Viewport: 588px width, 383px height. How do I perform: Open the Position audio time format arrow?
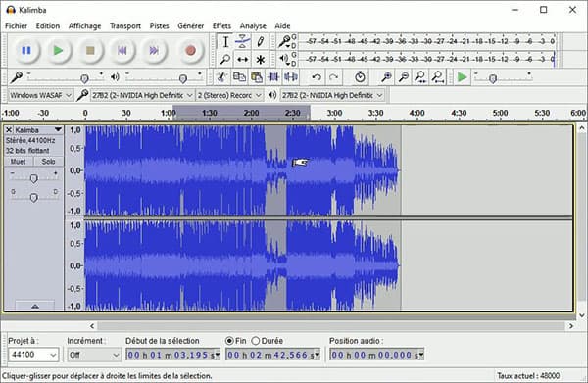(x=420, y=355)
